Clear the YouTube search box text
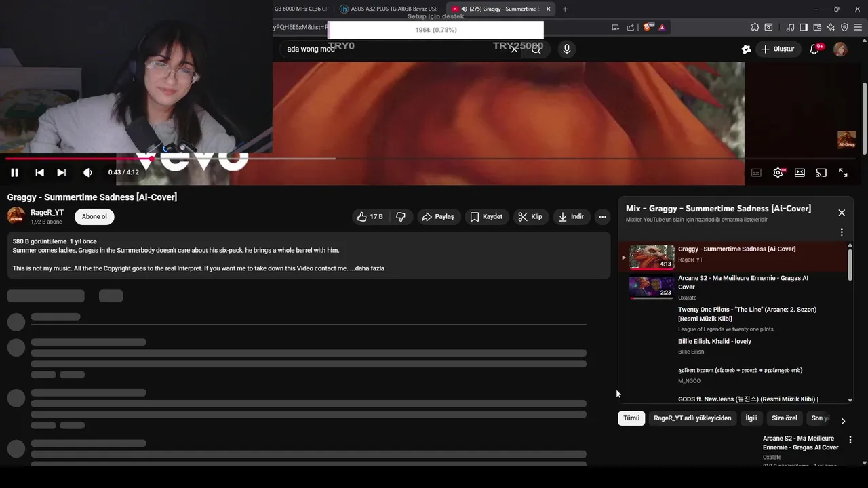 coord(514,49)
